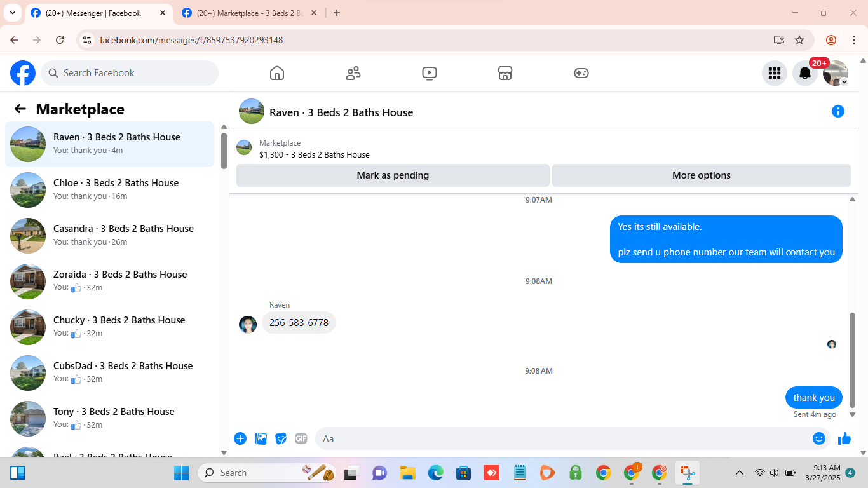Click the install app icon in address bar
This screenshot has height=488, width=868.
point(779,40)
